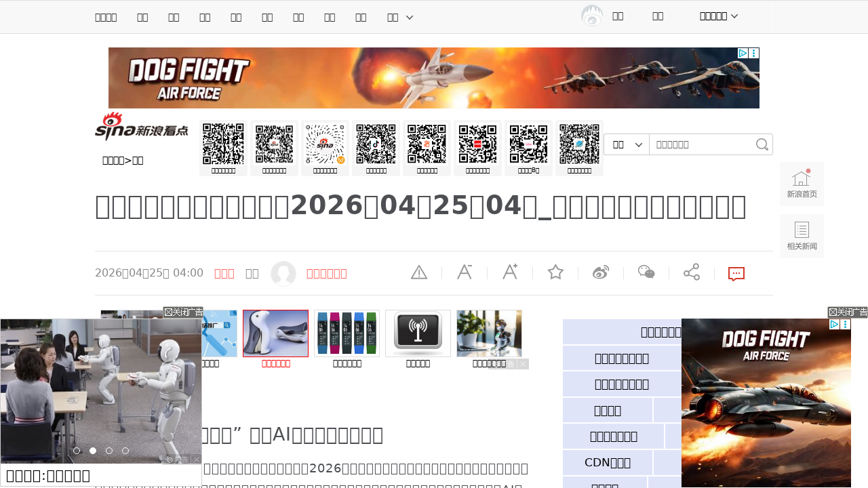The height and width of the screenshot is (488, 868).
Task: Increase article font size with A+ icon
Action: (x=510, y=272)
